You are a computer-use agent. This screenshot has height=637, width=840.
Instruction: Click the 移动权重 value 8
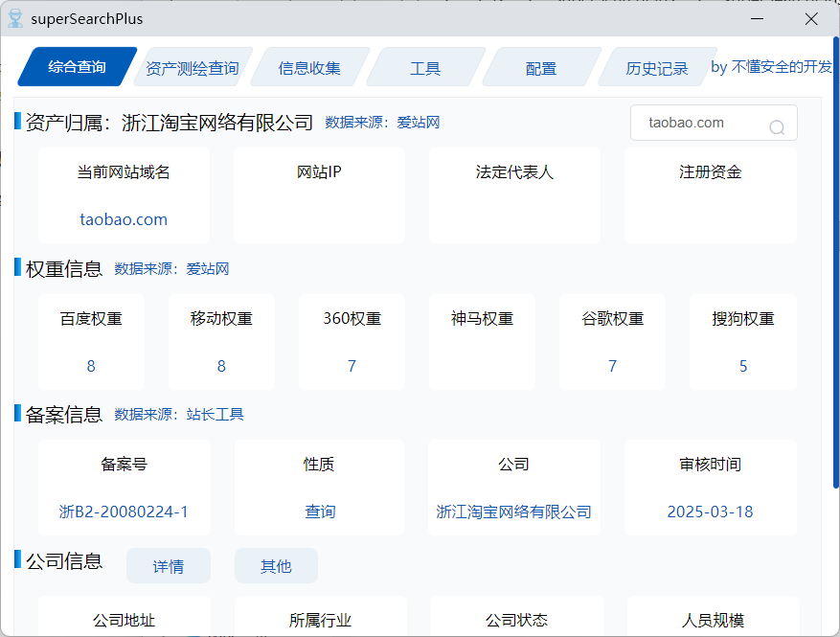[221, 366]
